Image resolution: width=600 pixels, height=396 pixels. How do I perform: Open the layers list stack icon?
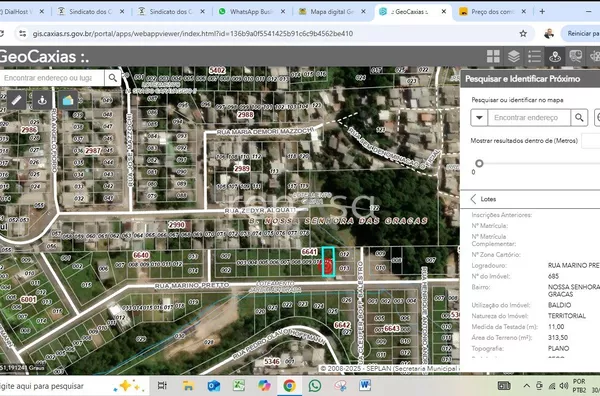click(x=514, y=57)
